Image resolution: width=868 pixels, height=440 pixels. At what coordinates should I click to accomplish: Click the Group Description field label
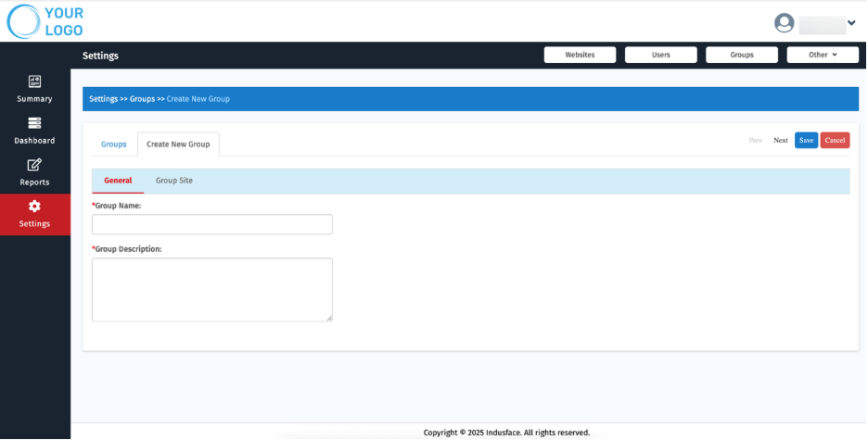(x=127, y=249)
